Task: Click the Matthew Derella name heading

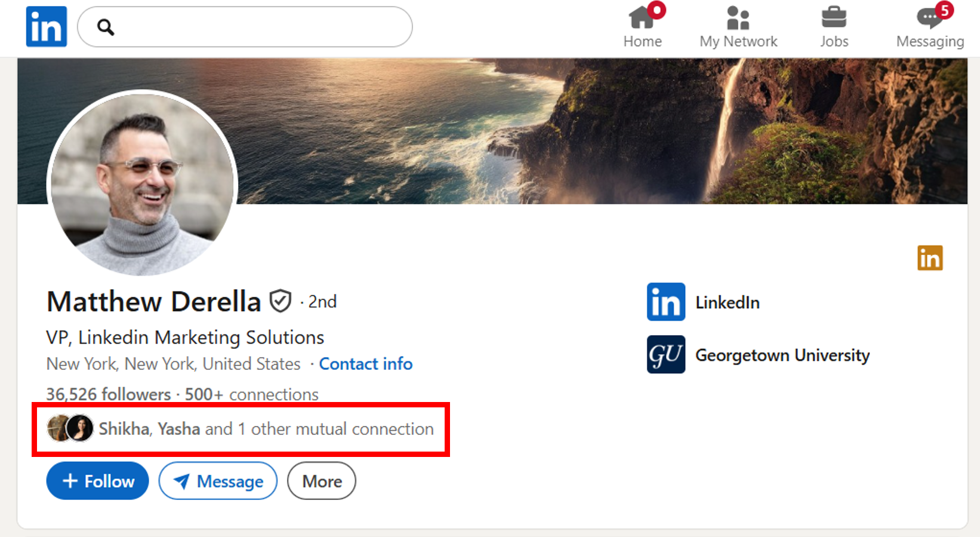Action: [154, 302]
